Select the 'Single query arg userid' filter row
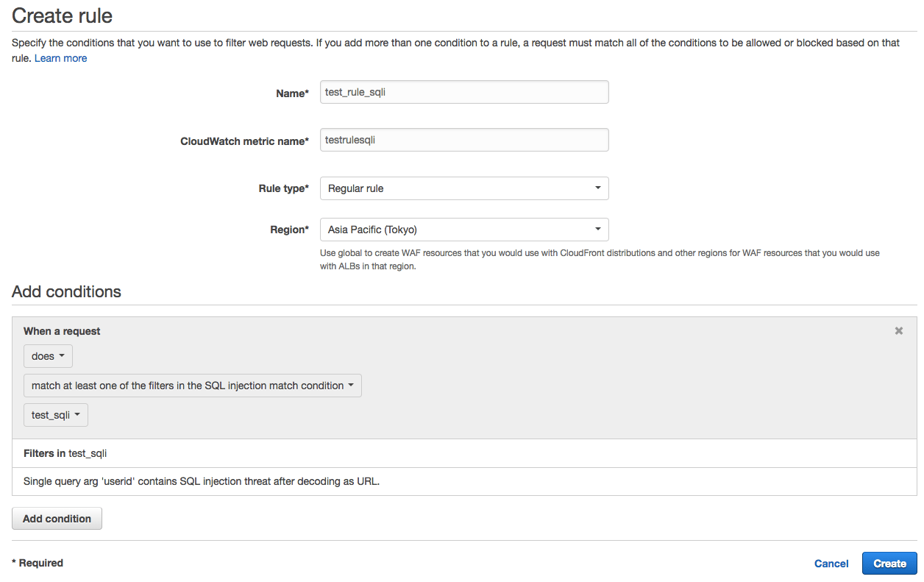This screenshot has height=582, width=924. coord(464,482)
